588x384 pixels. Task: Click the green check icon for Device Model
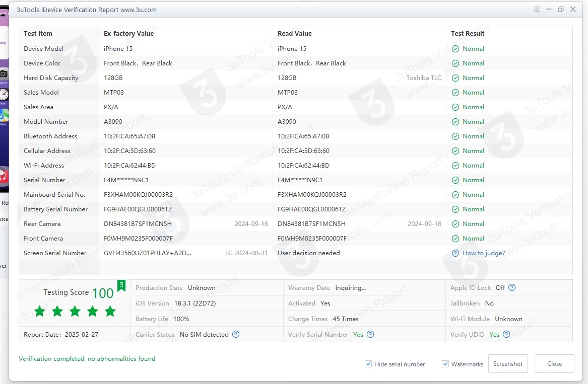click(x=455, y=49)
